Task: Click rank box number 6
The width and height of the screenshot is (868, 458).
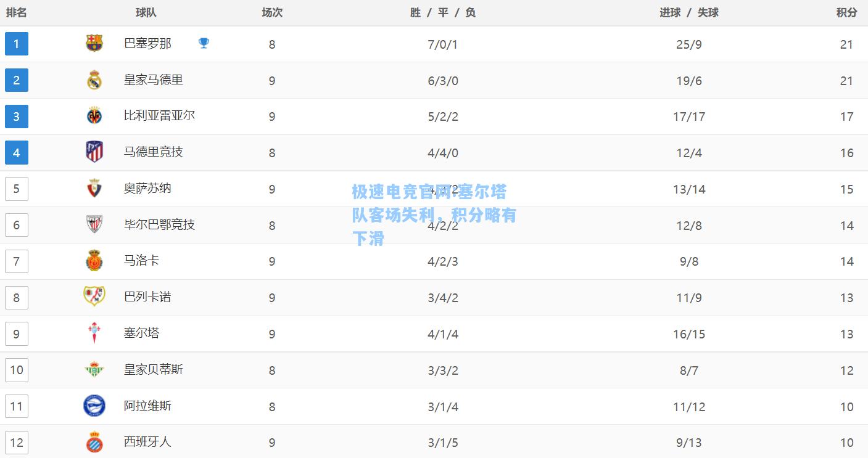Action: click(x=17, y=225)
